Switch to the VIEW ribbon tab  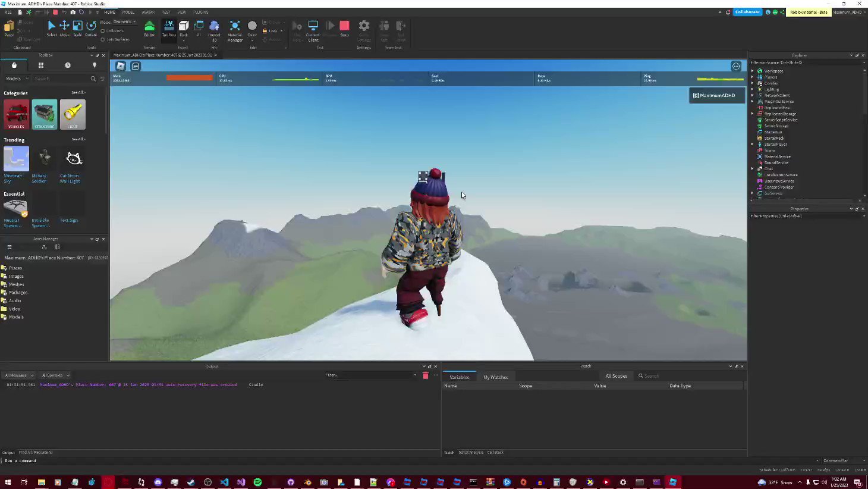click(x=182, y=12)
